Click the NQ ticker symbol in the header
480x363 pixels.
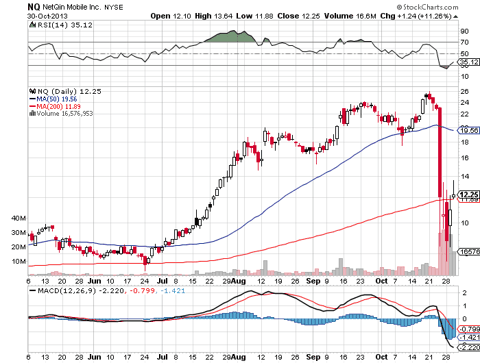point(34,7)
